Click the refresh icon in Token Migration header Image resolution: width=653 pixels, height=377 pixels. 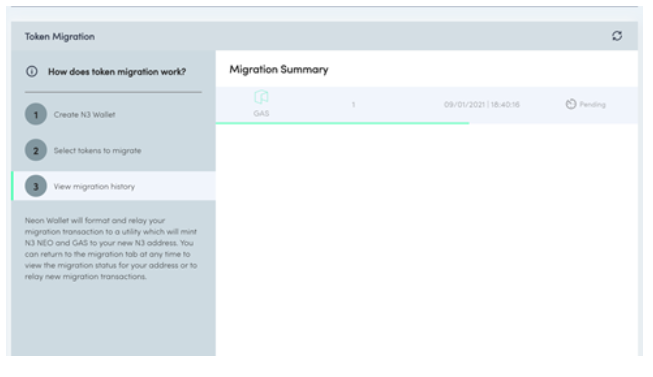pos(617,36)
